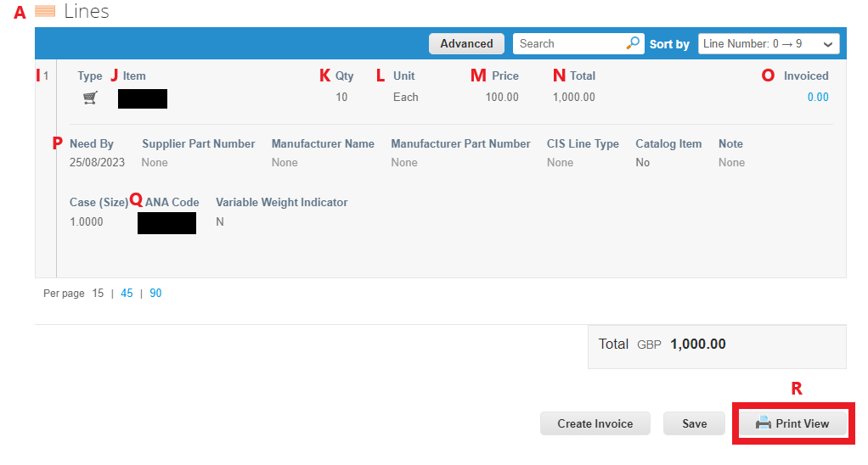Click the Unit value Each
Viewport: 868px width, 465px height.
tap(406, 98)
